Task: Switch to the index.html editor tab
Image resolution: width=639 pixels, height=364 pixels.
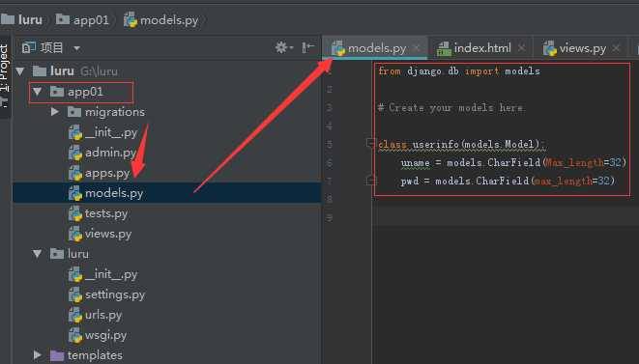Action: pyautogui.click(x=482, y=48)
